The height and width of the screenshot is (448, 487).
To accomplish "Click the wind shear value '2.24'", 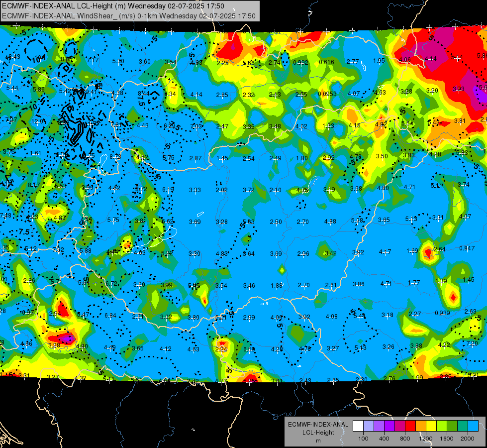I will click(x=221, y=349).
